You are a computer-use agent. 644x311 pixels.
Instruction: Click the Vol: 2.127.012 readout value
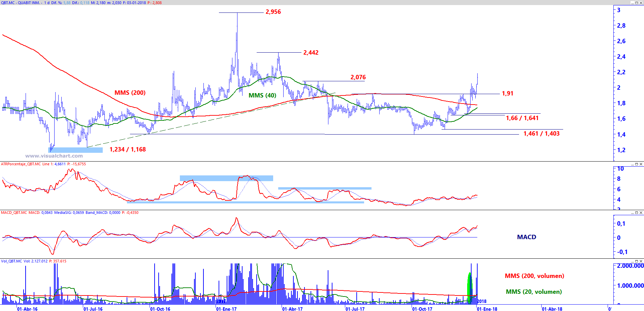[x=35, y=261]
